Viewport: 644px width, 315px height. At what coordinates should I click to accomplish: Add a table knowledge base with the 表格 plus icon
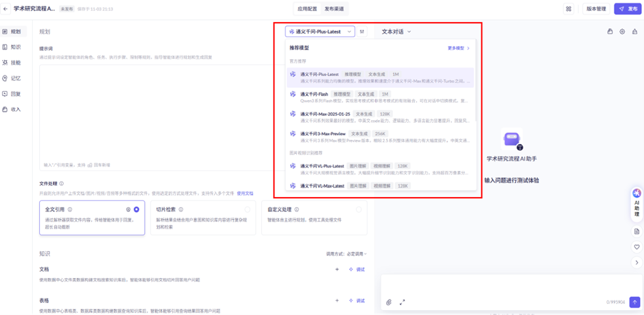pyautogui.click(x=337, y=301)
